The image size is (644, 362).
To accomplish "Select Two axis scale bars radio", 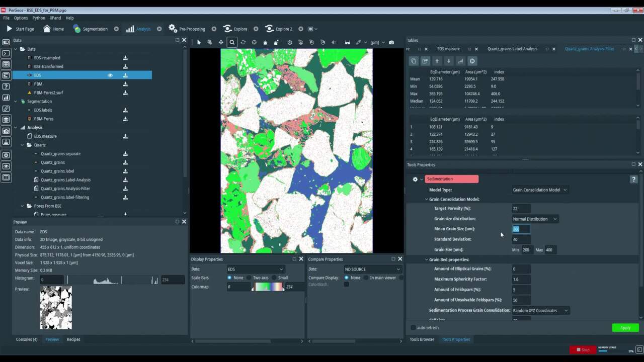I will pos(249,278).
